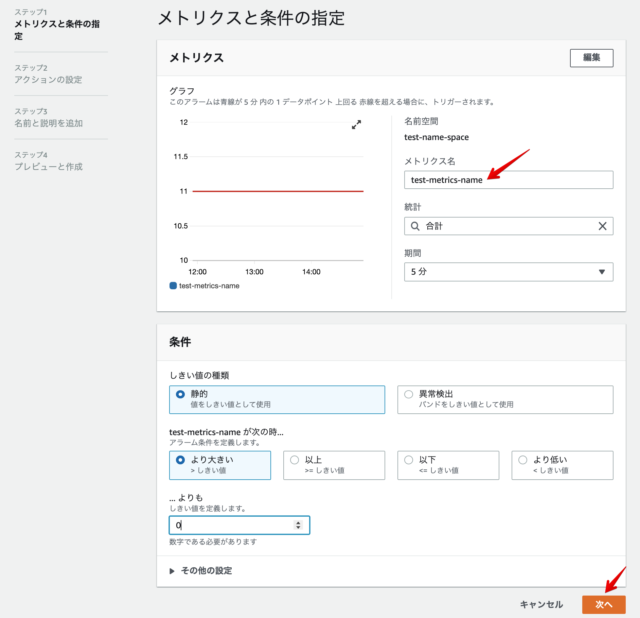
Task: Click the 14:00 label on graph axis
Action: (311, 272)
